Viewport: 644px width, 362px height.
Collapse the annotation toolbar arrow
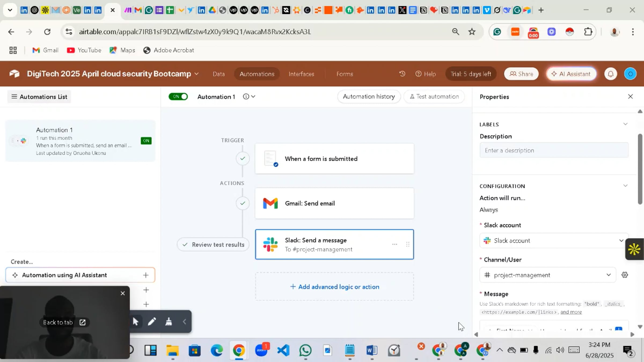point(185,322)
